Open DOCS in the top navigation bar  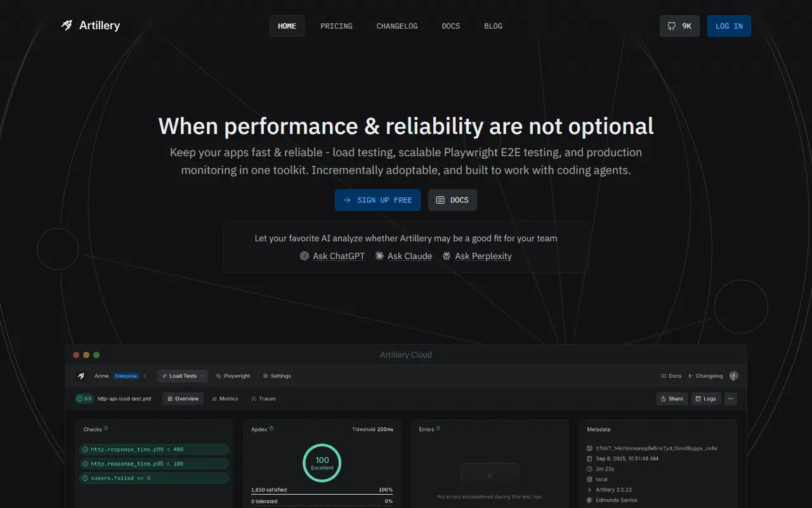click(x=451, y=26)
